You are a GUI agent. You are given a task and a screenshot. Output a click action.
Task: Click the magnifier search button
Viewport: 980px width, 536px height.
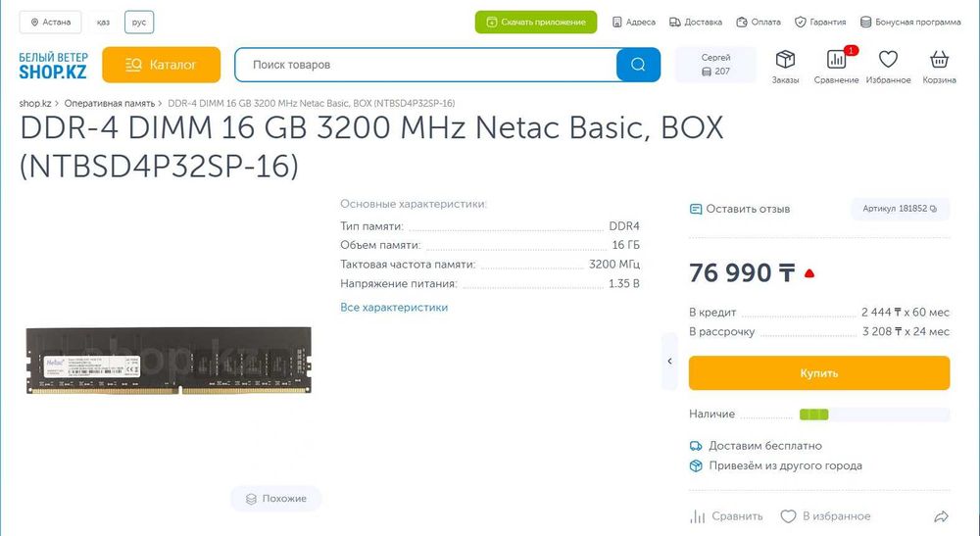(x=638, y=65)
